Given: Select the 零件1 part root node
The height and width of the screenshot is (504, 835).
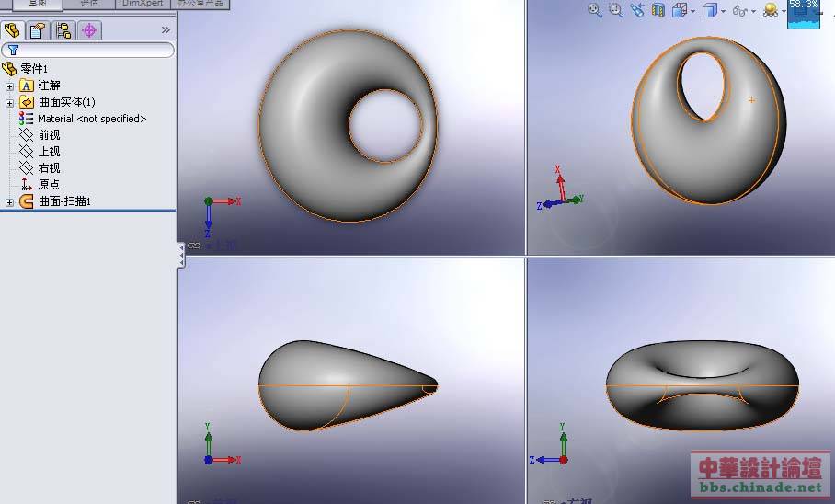Looking at the screenshot, I should (x=34, y=69).
